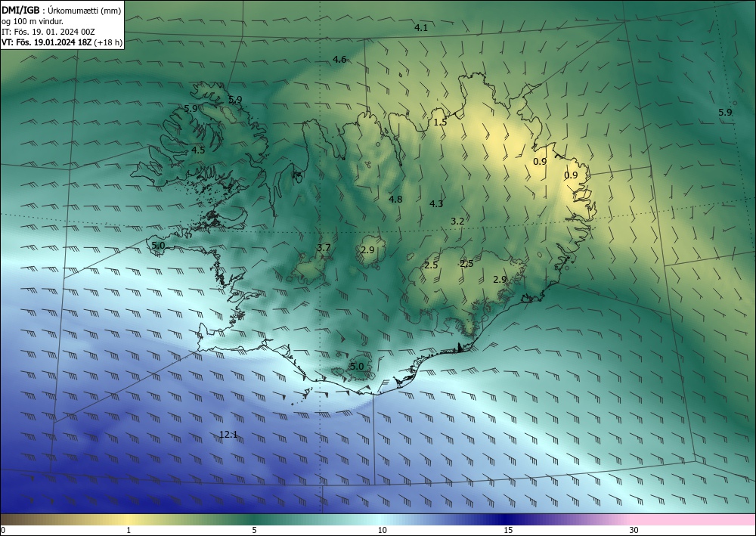Click the color scale label '10'
This screenshot has height=536, width=756.
[x=382, y=530]
